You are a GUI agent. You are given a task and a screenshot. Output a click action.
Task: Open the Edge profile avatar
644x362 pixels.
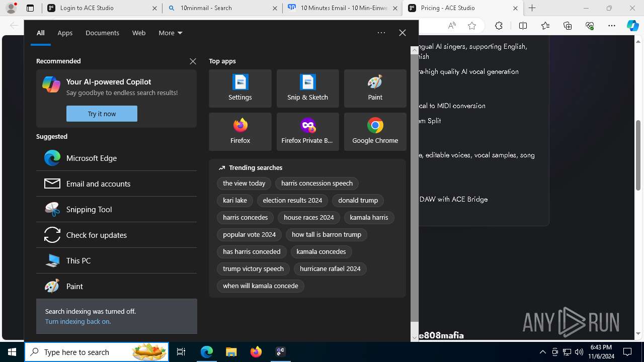click(x=11, y=8)
